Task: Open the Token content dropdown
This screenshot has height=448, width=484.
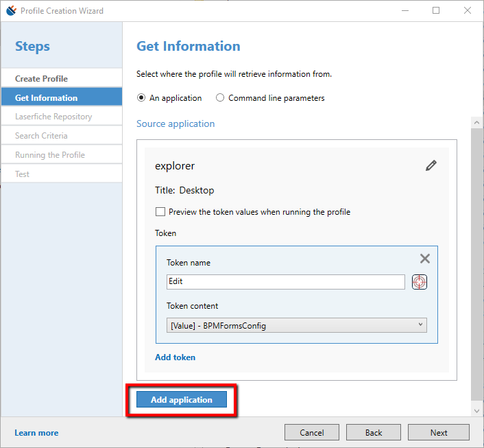Action: (296, 326)
